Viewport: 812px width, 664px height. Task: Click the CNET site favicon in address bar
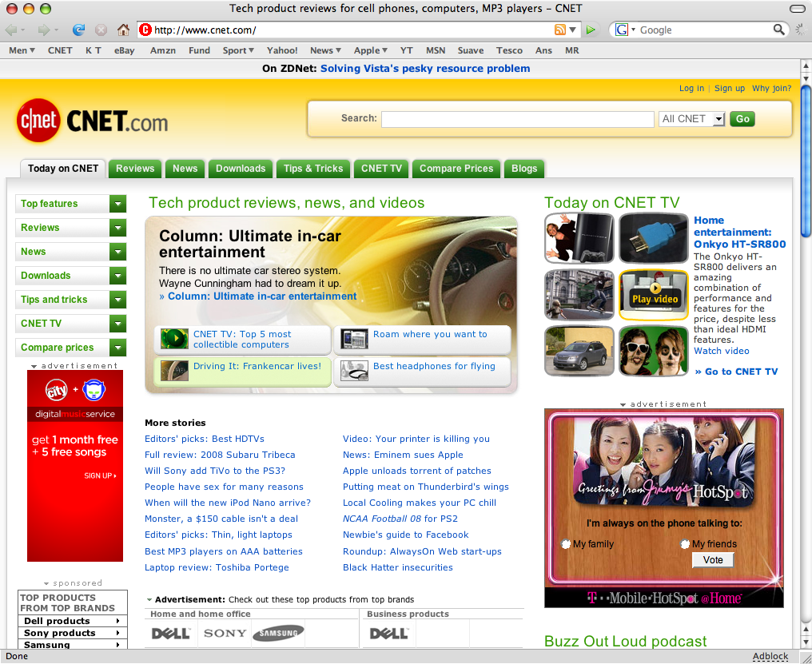145,30
